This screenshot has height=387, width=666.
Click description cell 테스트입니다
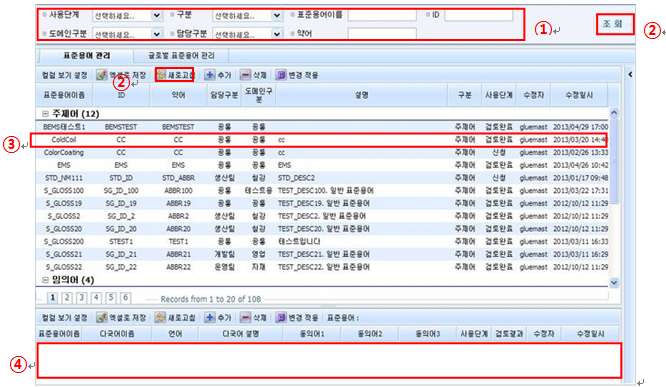299,242
